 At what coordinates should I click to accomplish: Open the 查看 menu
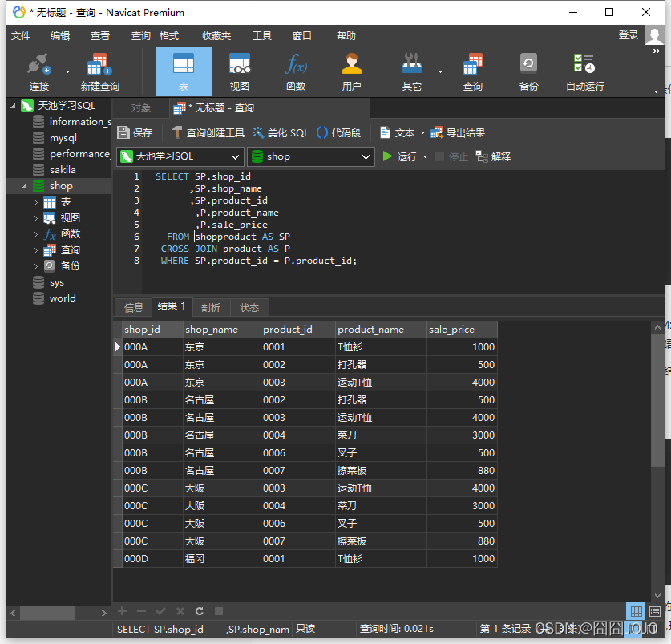pyautogui.click(x=100, y=36)
